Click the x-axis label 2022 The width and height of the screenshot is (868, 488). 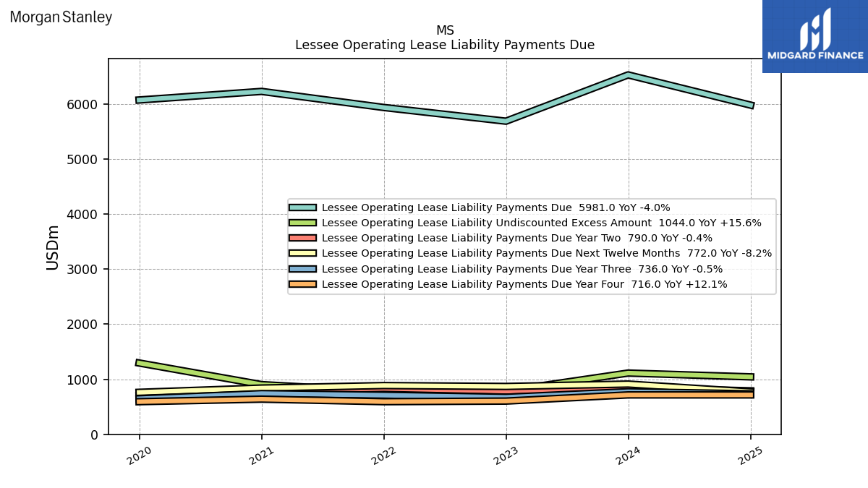(383, 455)
